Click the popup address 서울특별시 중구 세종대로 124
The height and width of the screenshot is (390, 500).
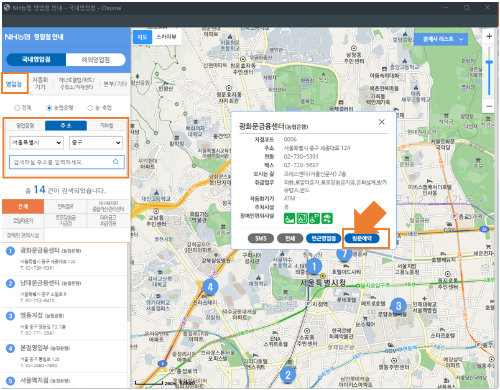tap(317, 148)
